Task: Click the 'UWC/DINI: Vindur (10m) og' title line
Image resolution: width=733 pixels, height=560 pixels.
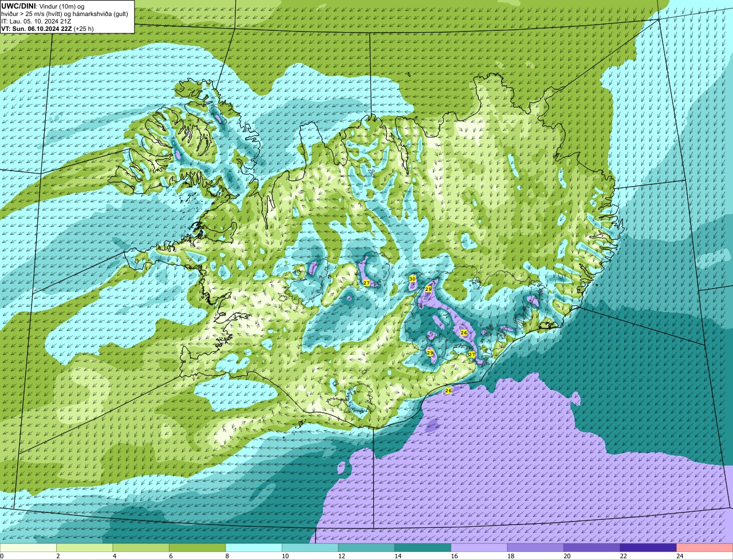Action: [x=43, y=6]
